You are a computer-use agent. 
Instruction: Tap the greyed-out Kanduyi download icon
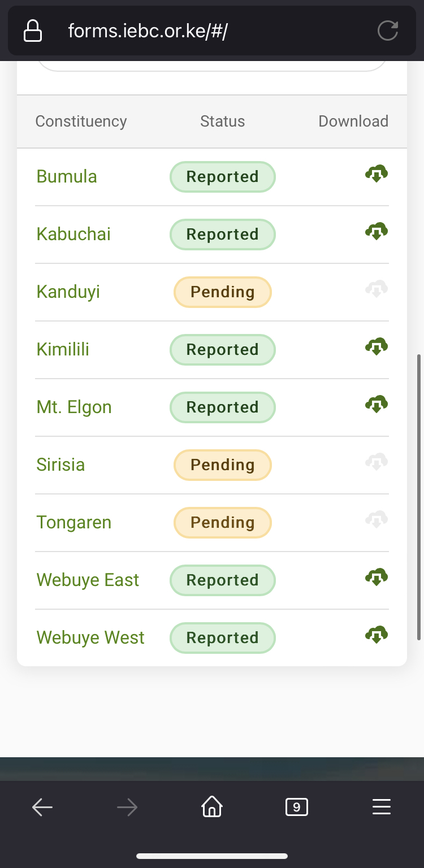point(377,289)
